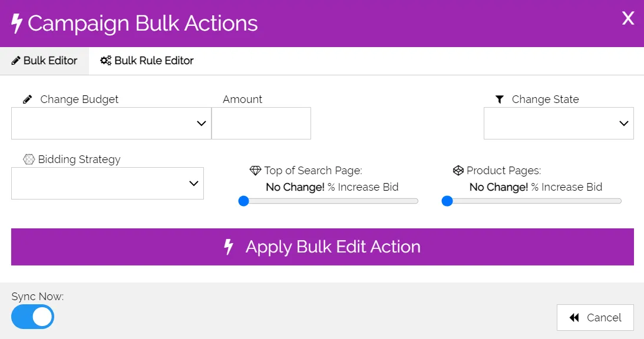Click the Bidding Strategy polygon icon
644x339 pixels.
tap(29, 159)
